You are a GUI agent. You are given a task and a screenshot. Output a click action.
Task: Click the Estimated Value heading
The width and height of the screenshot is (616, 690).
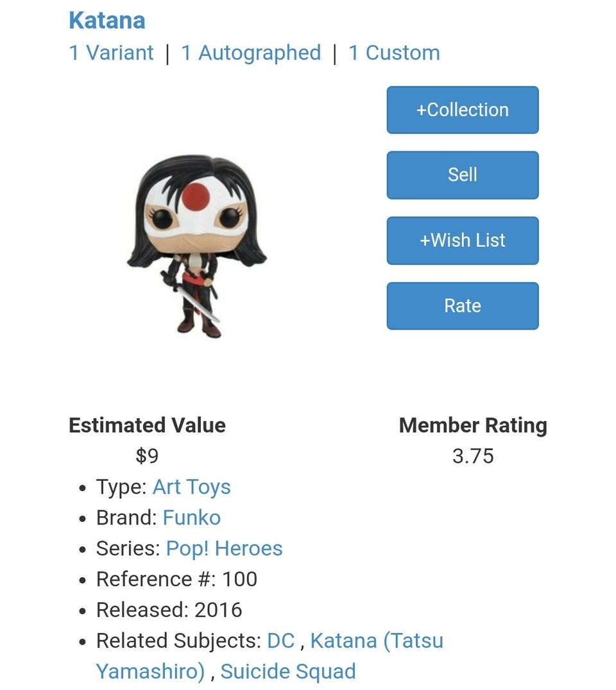point(147,425)
